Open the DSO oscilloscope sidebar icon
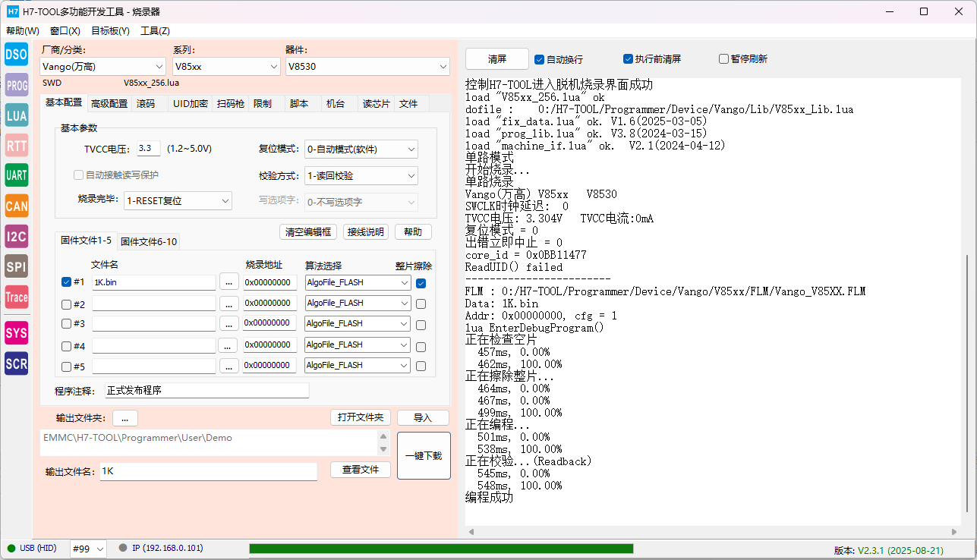Screen dimensions: 977x560 [16, 54]
